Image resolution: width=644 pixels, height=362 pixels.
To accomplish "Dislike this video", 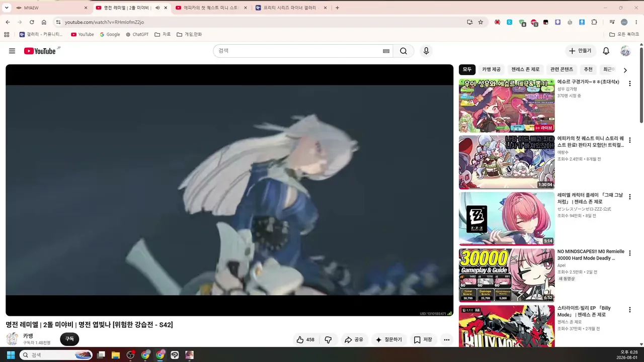I will 328,340.
